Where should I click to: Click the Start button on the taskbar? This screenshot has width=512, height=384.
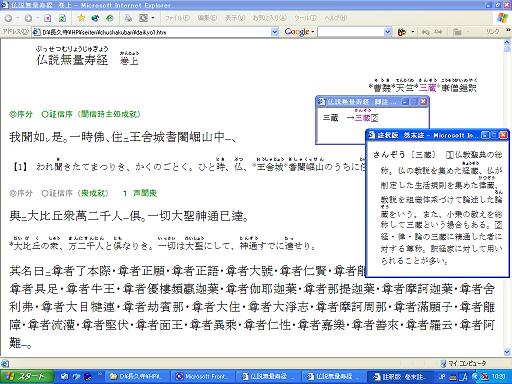[x=27, y=377]
